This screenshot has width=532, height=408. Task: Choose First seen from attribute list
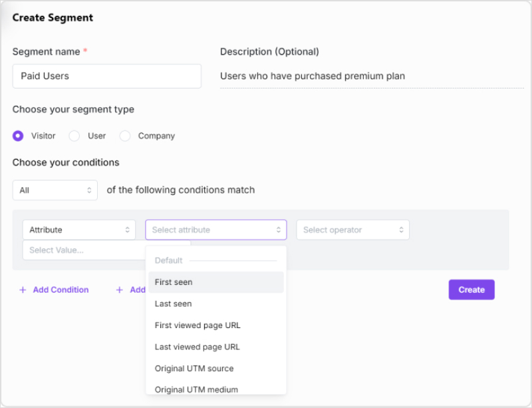coord(215,282)
